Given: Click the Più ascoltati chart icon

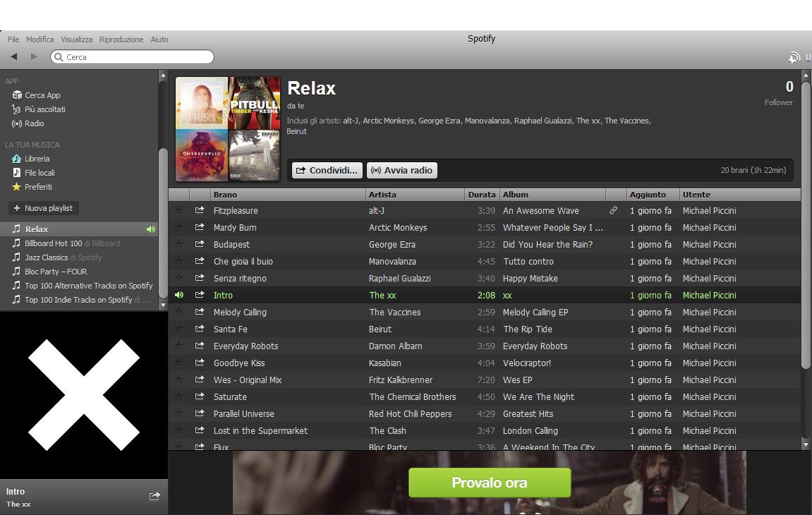Looking at the screenshot, I should [16, 109].
